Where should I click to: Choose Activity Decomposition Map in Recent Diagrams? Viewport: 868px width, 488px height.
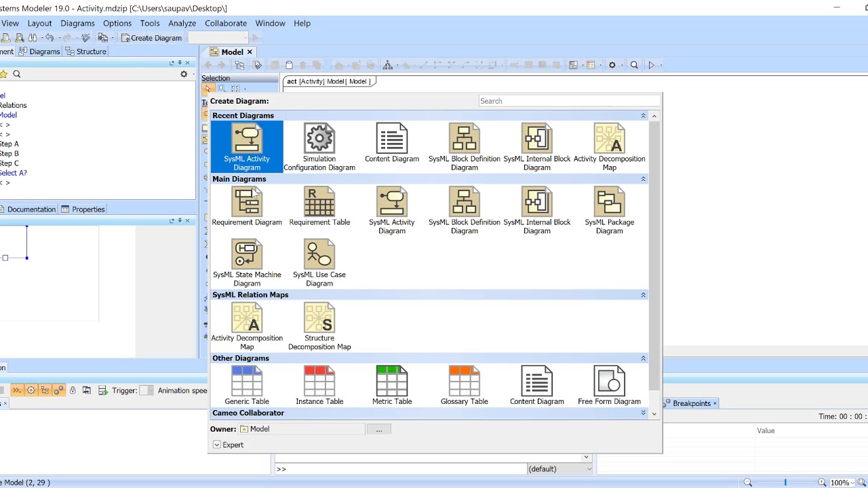610,147
